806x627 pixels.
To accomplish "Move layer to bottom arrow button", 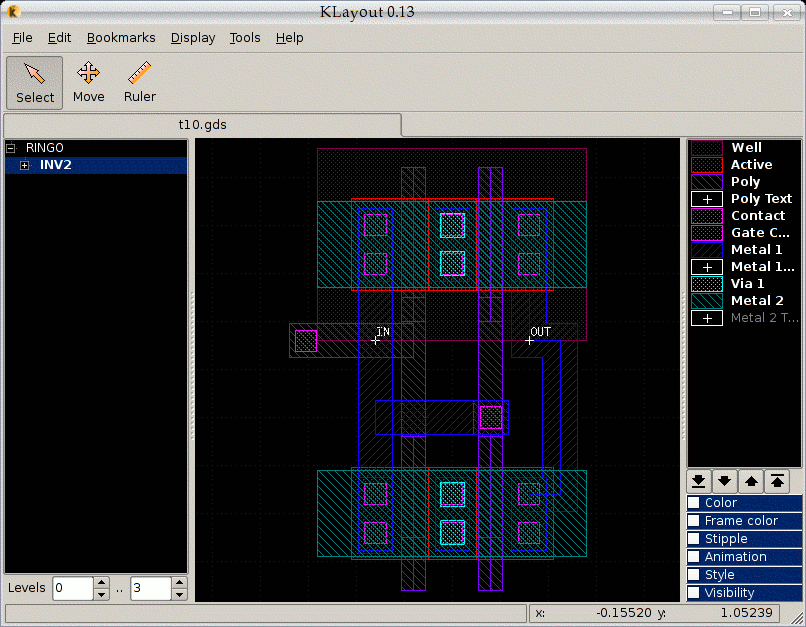I will click(x=700, y=481).
